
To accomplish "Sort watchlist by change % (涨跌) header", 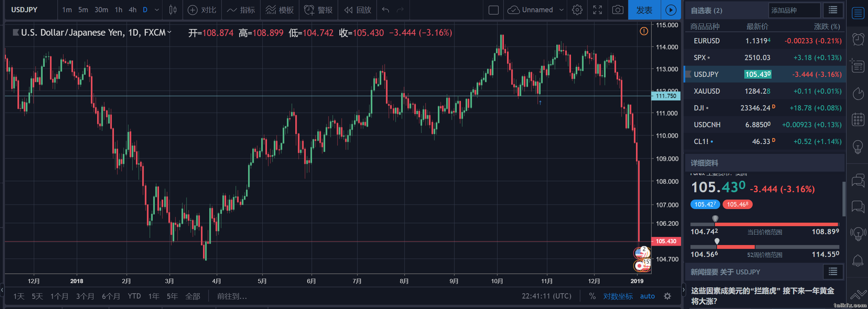I will tap(827, 27).
